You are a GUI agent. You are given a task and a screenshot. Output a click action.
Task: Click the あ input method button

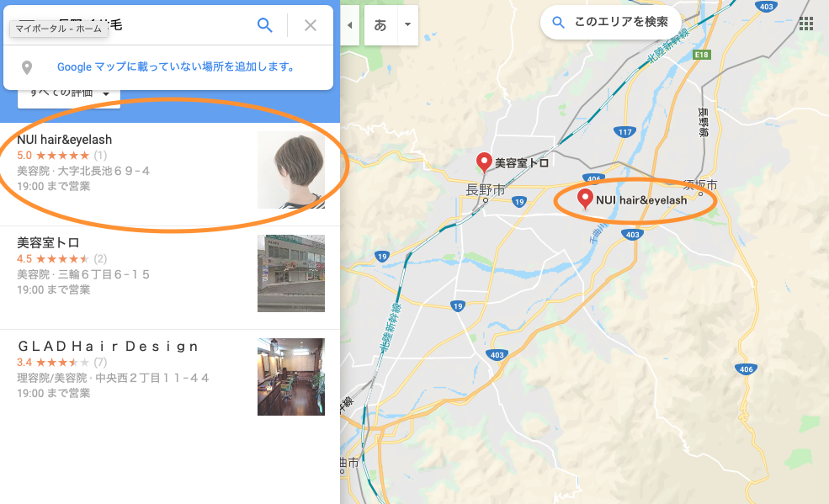coord(380,25)
